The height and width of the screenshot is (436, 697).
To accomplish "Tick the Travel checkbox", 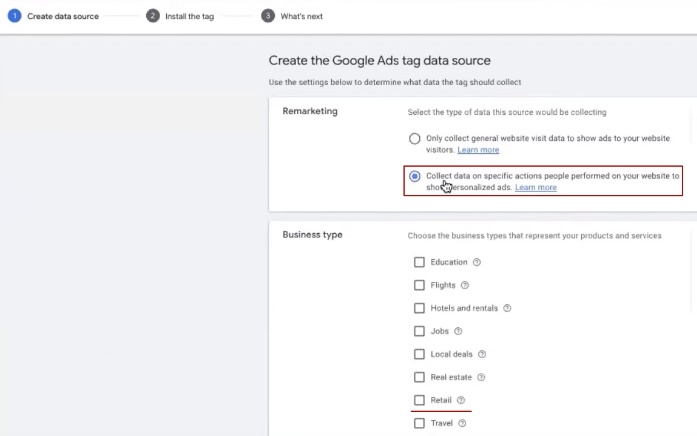I will [420, 423].
